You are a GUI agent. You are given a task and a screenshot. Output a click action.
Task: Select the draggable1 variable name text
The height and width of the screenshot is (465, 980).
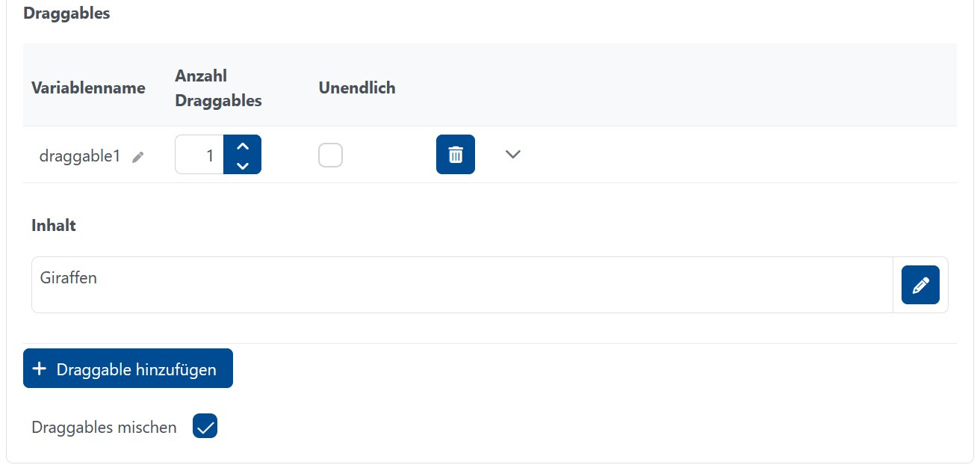(x=79, y=156)
